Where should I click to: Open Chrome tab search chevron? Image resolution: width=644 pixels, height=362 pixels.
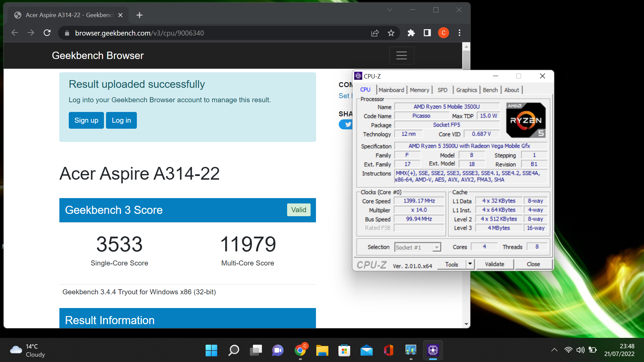point(390,10)
